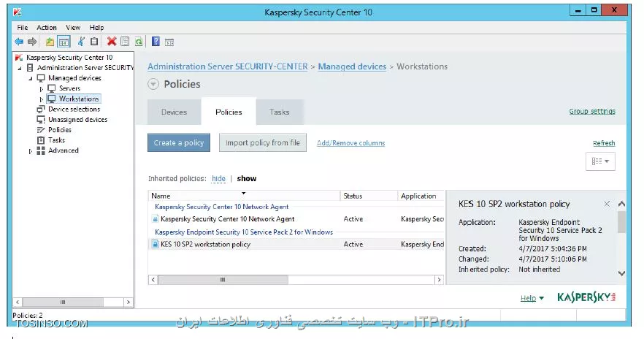The height and width of the screenshot is (339, 644).
Task: Click the KES 10 SP2 policy row icon
Action: [156, 244]
